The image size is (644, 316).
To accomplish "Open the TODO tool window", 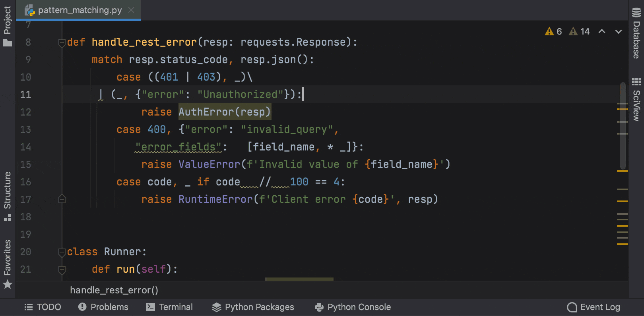I will (x=43, y=307).
